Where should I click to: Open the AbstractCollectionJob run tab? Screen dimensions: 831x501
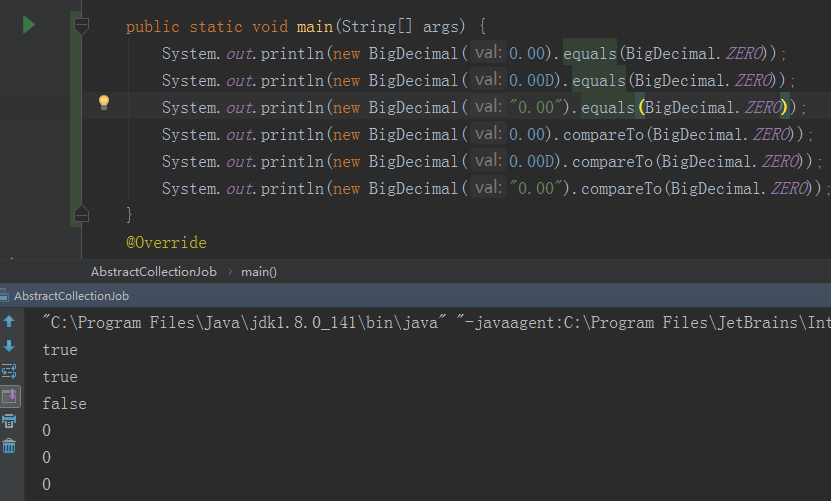71,296
